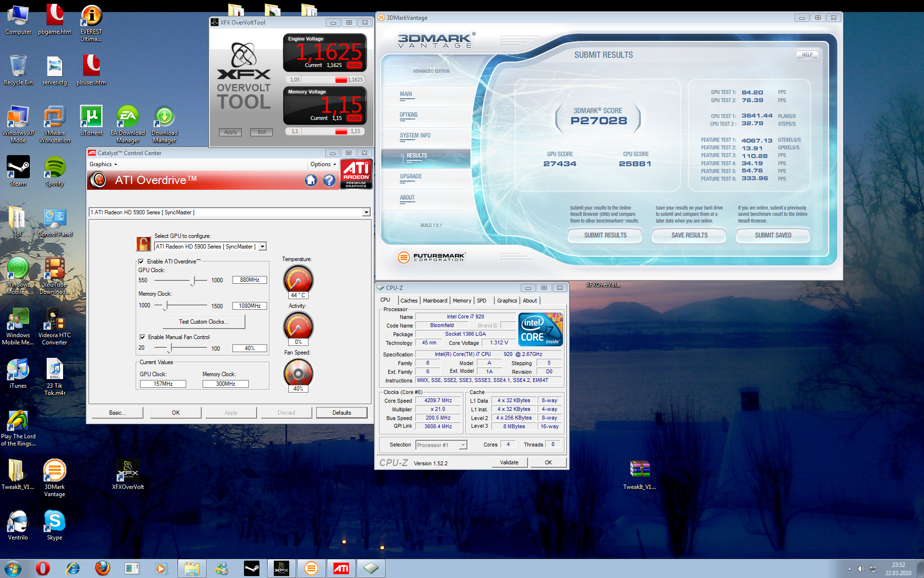This screenshot has width=924, height=578.
Task: Click the Validate button in CPU-Z
Action: [509, 462]
